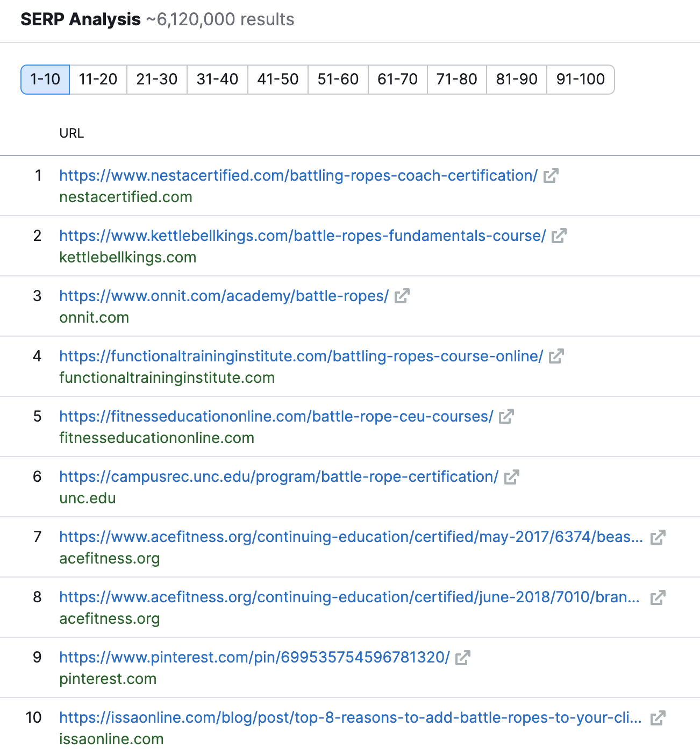Visit the functionaltraininginstitute battling-ropes-course-online URL
The image size is (700, 755).
point(301,356)
